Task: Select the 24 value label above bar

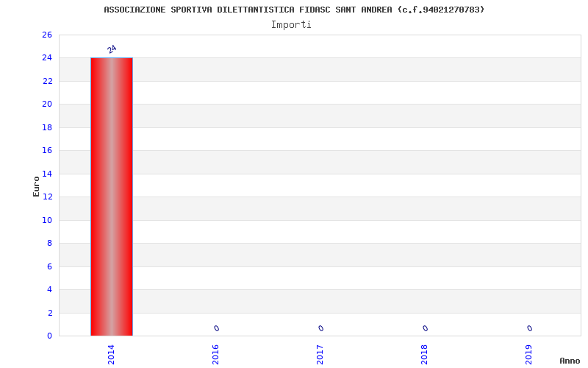Action: tap(112, 49)
